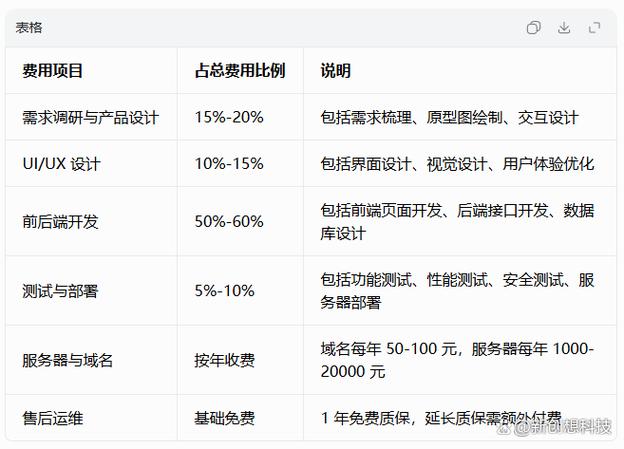Image resolution: width=624 pixels, height=449 pixels.
Task: Click the 前后端开发 cell
Action: (x=92, y=221)
